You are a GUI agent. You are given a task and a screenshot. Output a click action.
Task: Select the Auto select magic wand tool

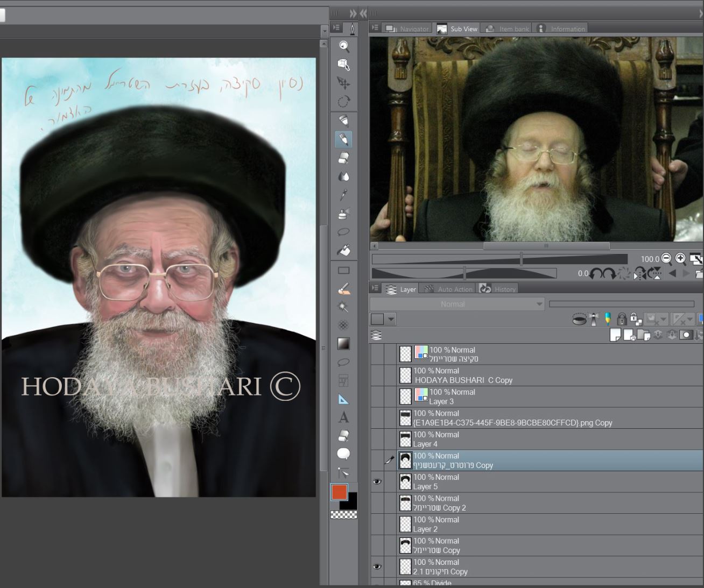coord(344,307)
